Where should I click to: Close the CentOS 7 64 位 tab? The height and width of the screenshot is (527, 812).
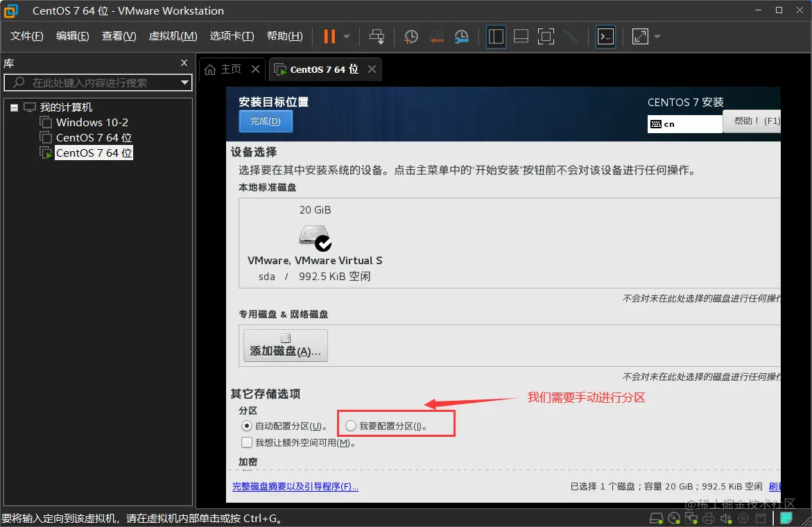(x=372, y=69)
